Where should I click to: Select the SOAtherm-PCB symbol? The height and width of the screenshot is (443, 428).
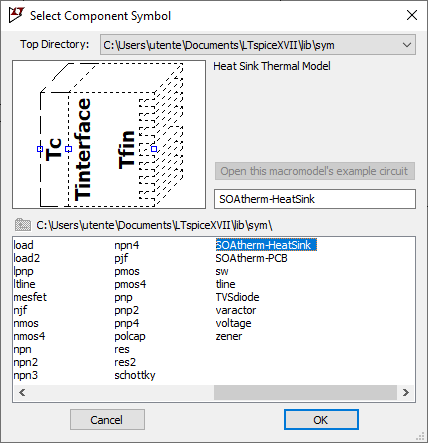point(251,258)
